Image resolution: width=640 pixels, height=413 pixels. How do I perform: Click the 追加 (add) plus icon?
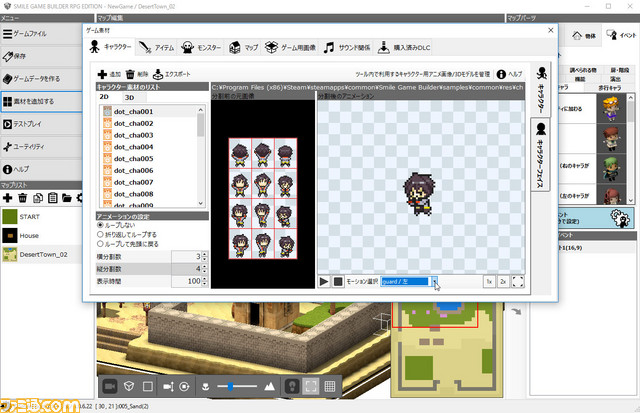[102, 74]
